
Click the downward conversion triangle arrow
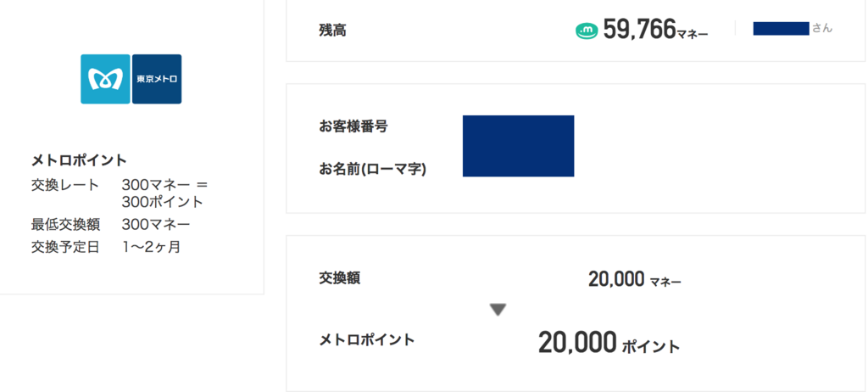[498, 310]
